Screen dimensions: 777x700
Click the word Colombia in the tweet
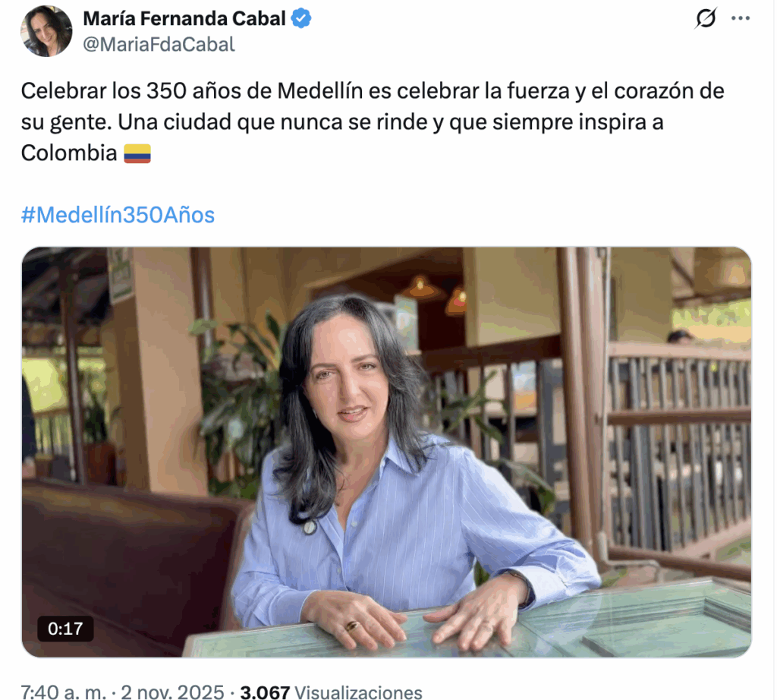click(69, 153)
